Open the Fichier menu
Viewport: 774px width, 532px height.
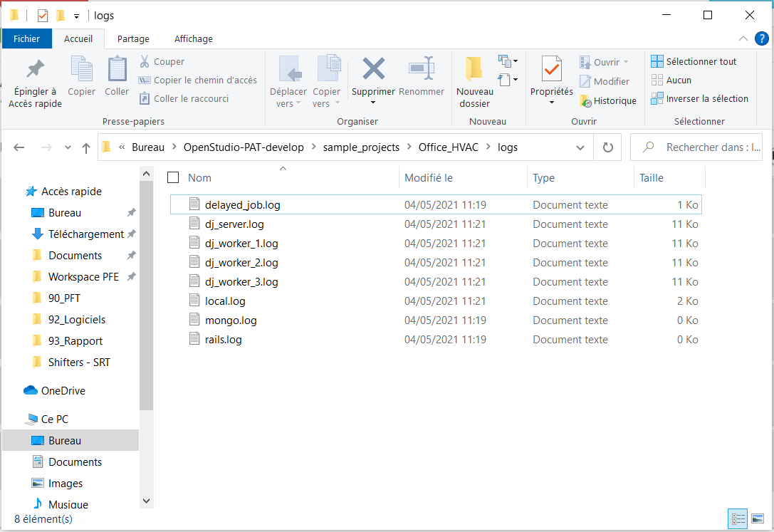point(27,38)
